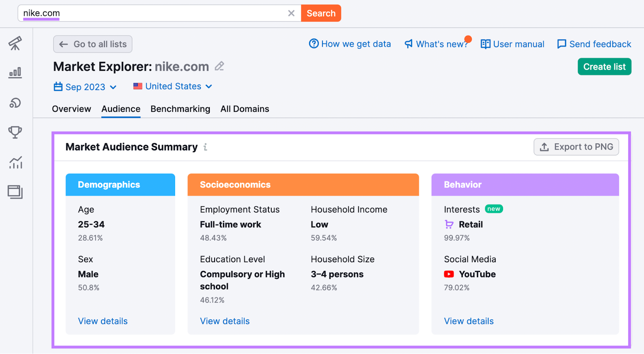The image size is (644, 354).
Task: Click the Market Explorer: nike.com title
Action: tap(131, 66)
